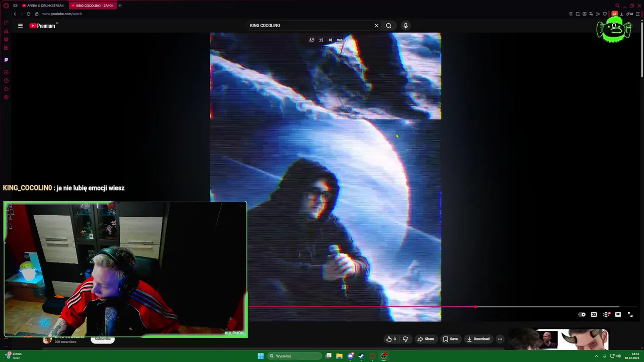
Task: Open the channel avatar below the video
Action: pos(47,339)
